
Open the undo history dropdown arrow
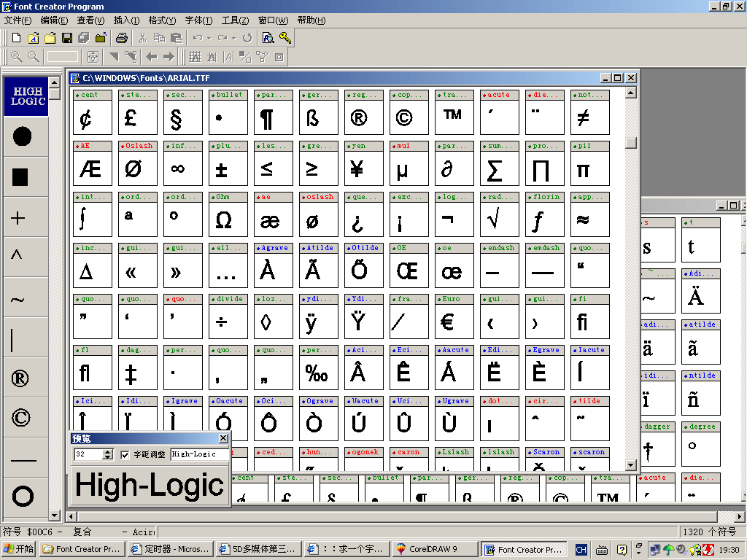coord(209,38)
